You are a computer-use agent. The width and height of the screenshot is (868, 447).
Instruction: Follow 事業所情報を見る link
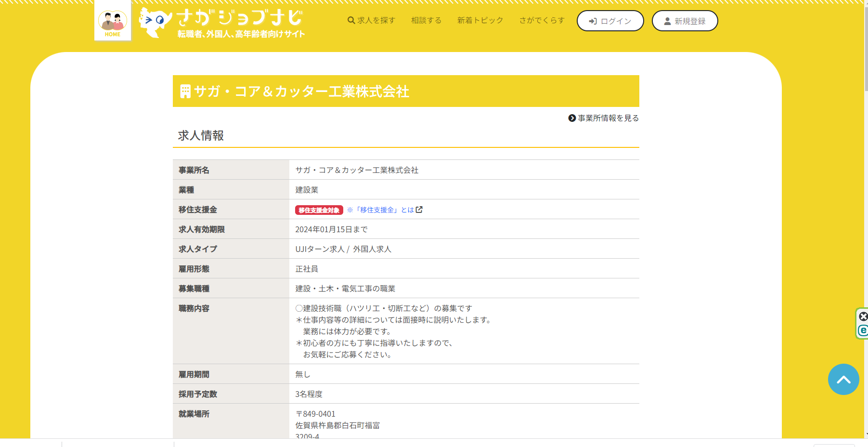click(604, 118)
